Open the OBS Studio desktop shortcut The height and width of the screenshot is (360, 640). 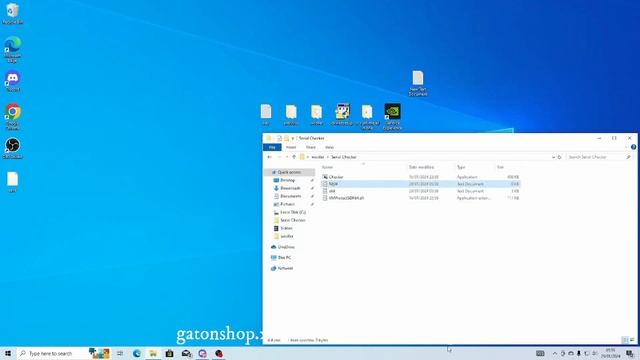13,148
